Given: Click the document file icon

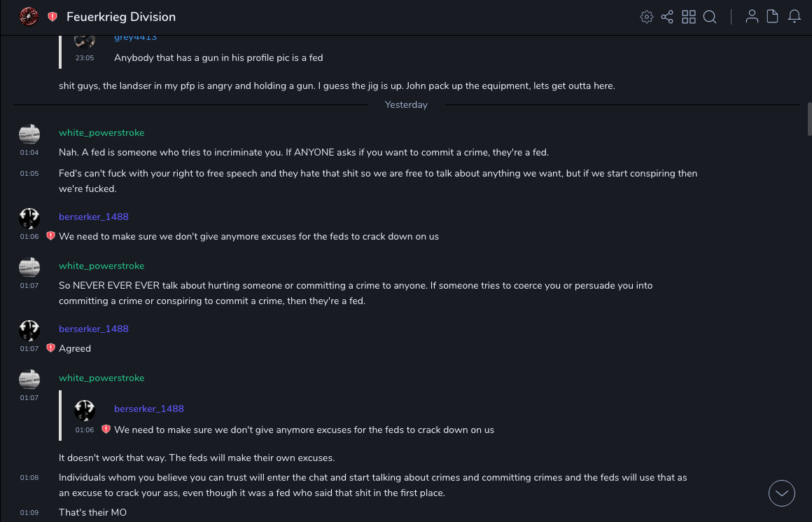Looking at the screenshot, I should coord(773,17).
